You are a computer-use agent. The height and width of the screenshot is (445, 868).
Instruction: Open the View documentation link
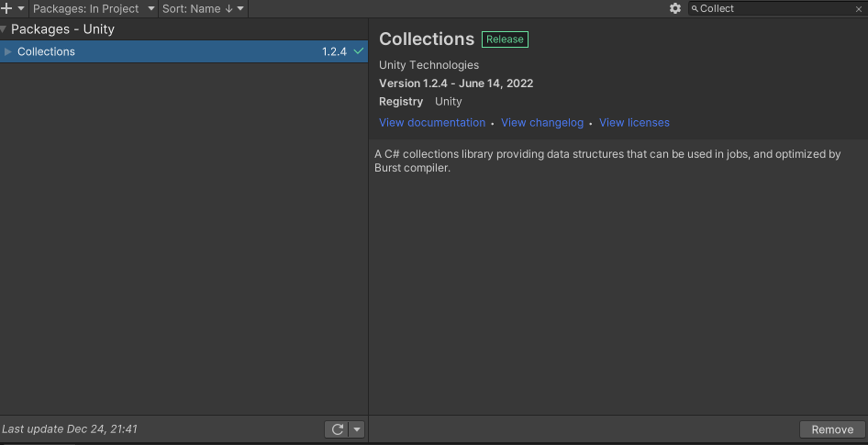[x=432, y=123]
